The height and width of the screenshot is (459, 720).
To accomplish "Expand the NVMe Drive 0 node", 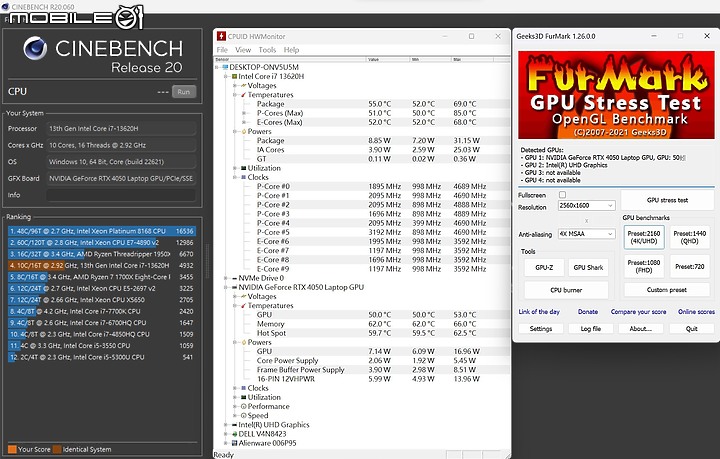I will point(226,278).
